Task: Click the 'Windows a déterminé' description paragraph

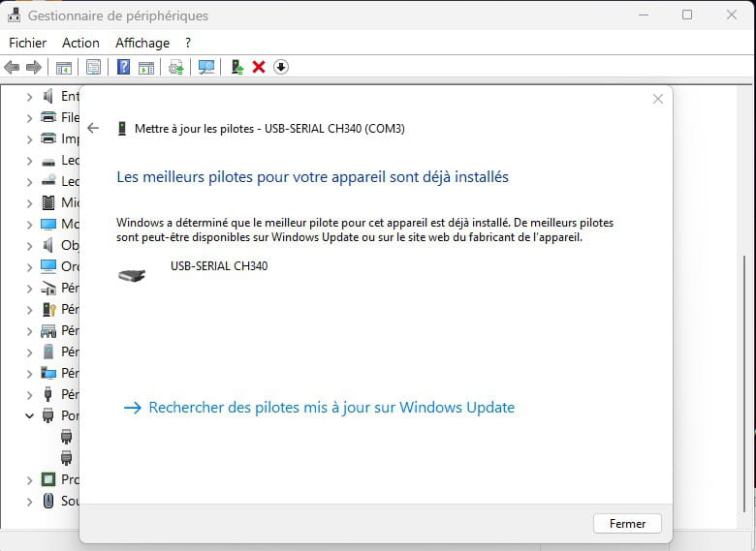Action: tap(364, 230)
